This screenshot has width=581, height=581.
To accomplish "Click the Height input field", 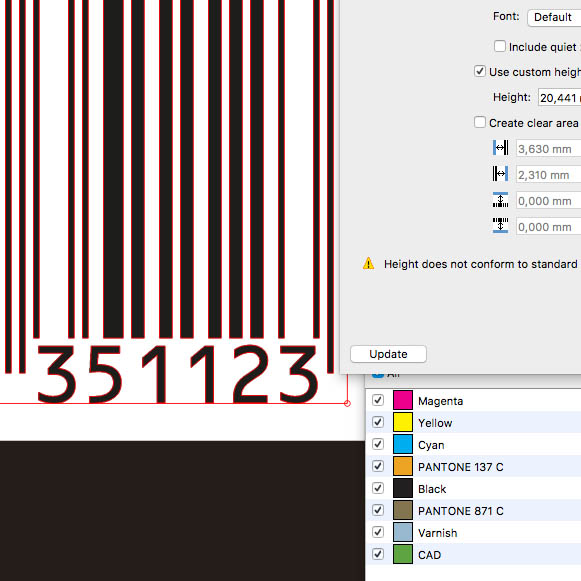I will tap(560, 97).
